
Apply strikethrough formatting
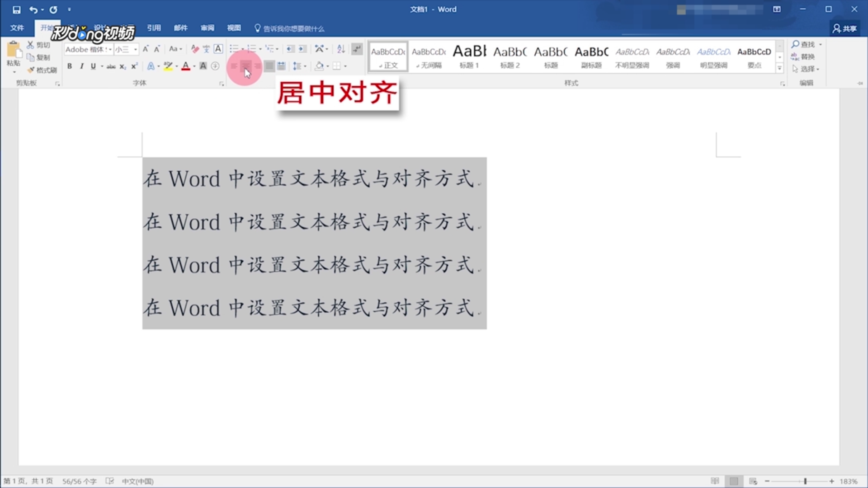tap(111, 66)
